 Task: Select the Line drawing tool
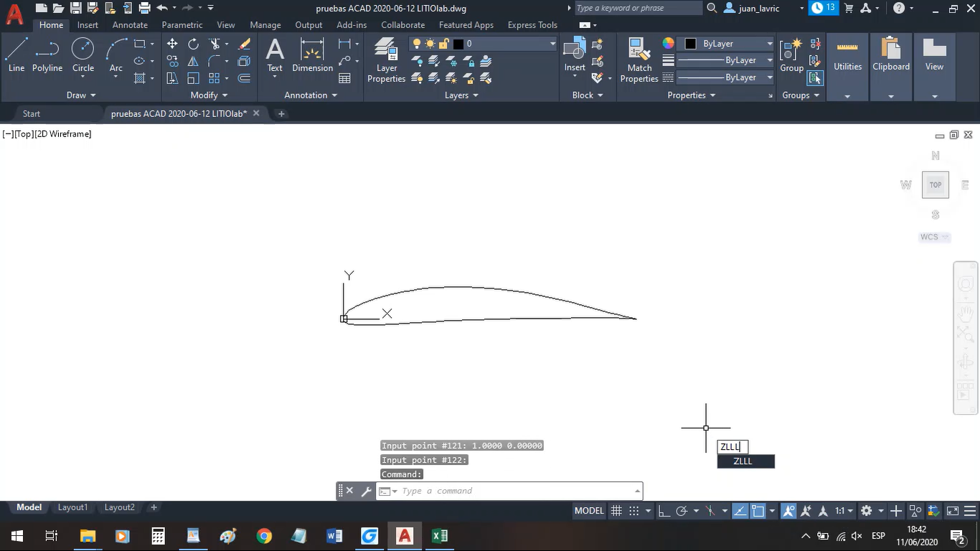tap(17, 55)
